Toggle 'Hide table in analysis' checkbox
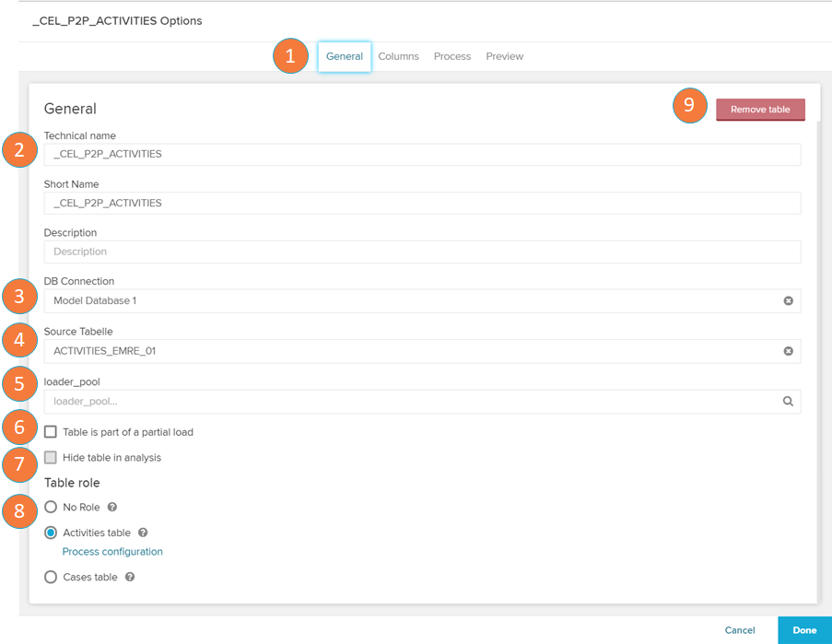The height and width of the screenshot is (644, 832). click(51, 457)
